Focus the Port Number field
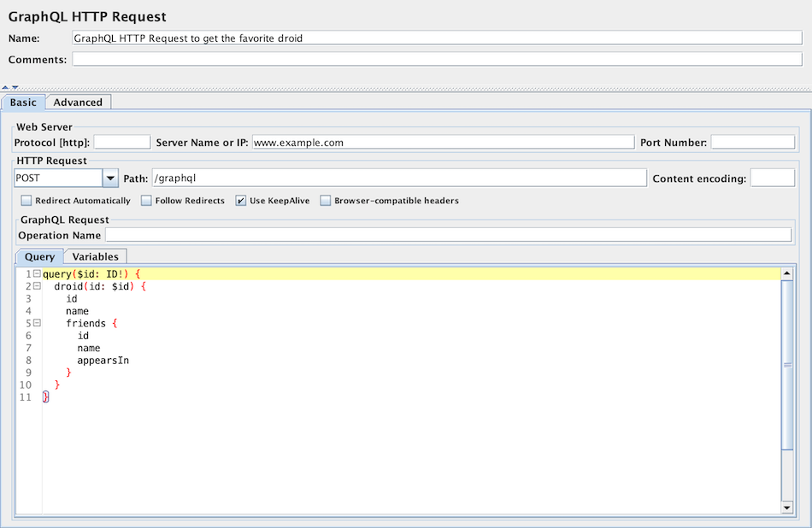 point(752,142)
